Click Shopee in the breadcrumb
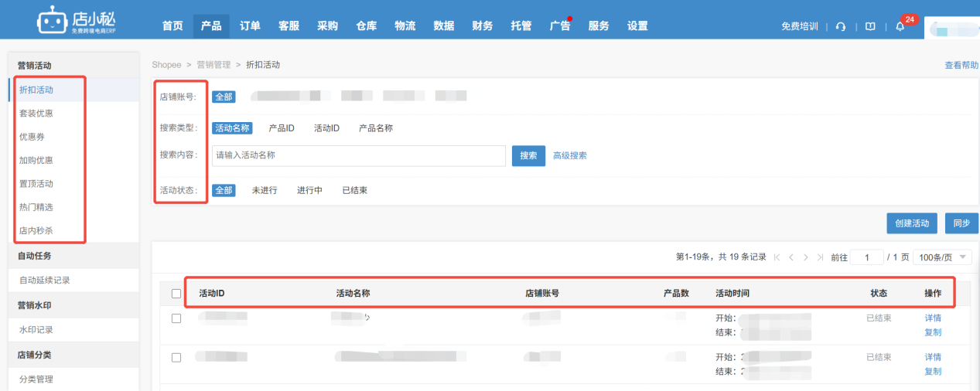This screenshot has width=980, height=391. pos(166,65)
